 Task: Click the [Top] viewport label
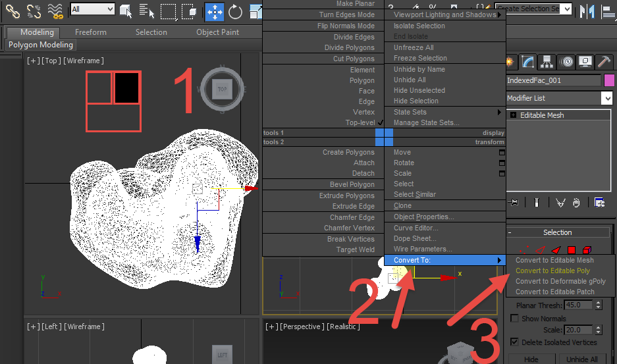click(51, 61)
